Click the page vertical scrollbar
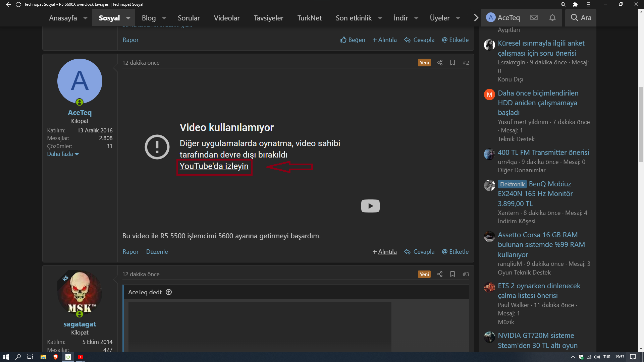The width and height of the screenshot is (644, 362). click(641, 124)
